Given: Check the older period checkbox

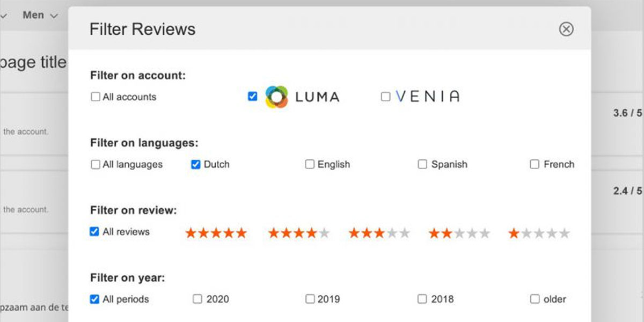Looking at the screenshot, I should pos(535,299).
